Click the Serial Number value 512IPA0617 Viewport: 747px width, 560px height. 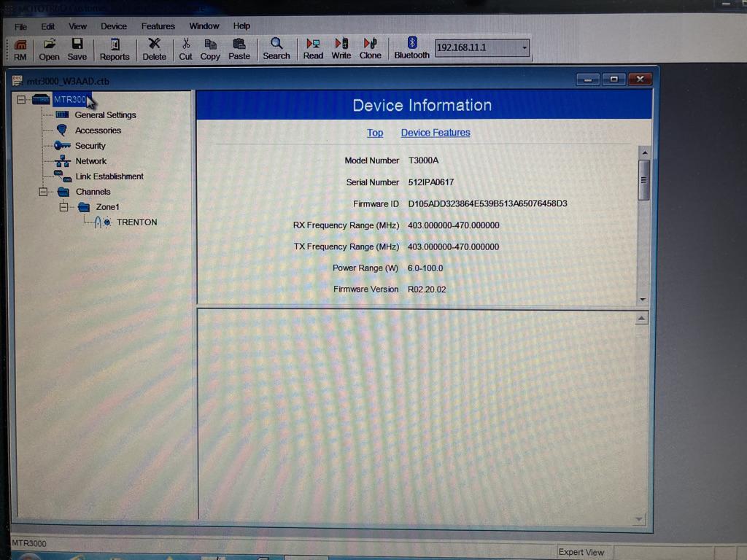click(431, 182)
